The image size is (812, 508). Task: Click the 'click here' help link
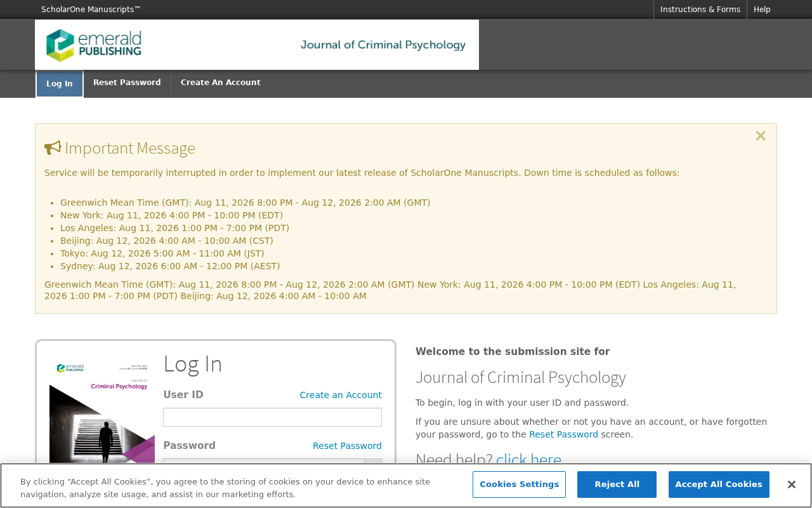pyautogui.click(x=528, y=459)
